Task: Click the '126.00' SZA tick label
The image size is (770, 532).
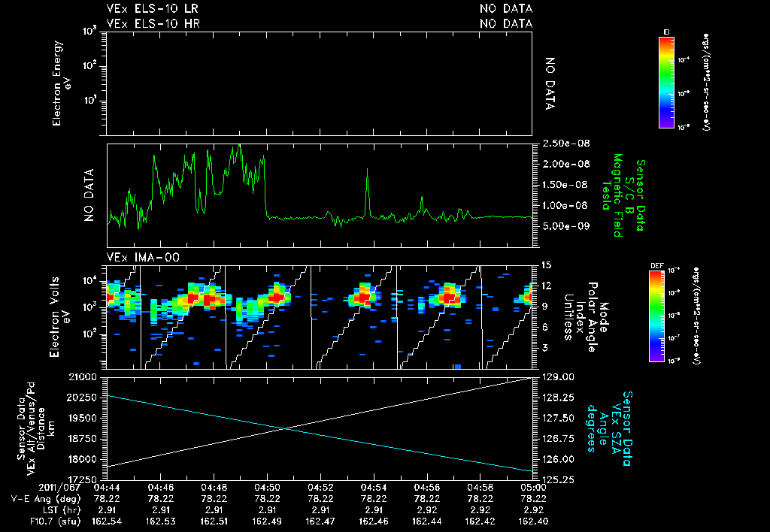Action: click(559, 459)
